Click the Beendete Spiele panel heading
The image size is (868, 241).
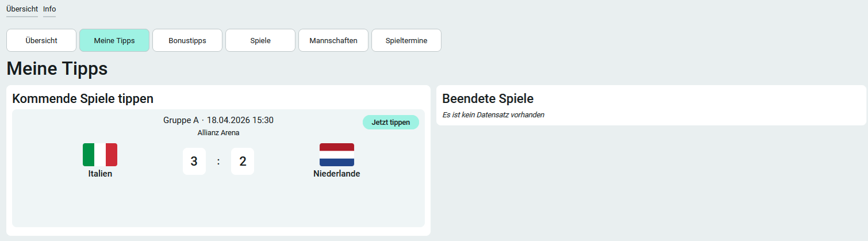[488, 98]
